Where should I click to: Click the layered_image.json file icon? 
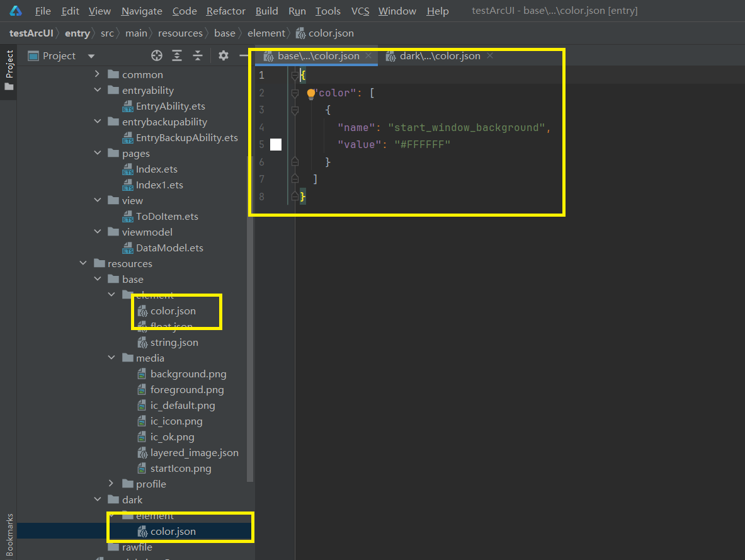[142, 453]
